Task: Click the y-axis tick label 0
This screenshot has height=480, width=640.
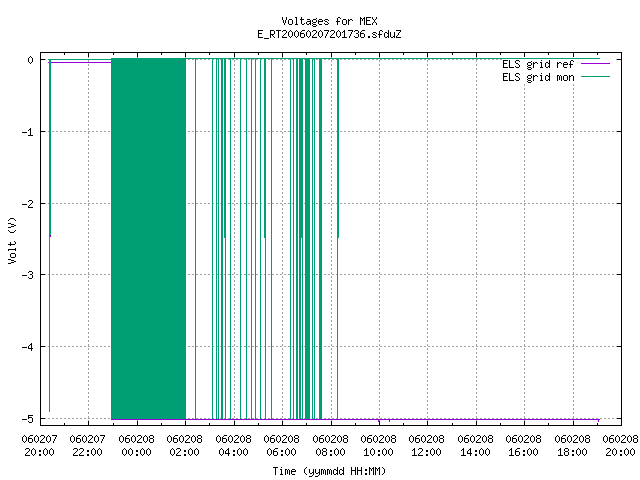Action: (x=31, y=60)
